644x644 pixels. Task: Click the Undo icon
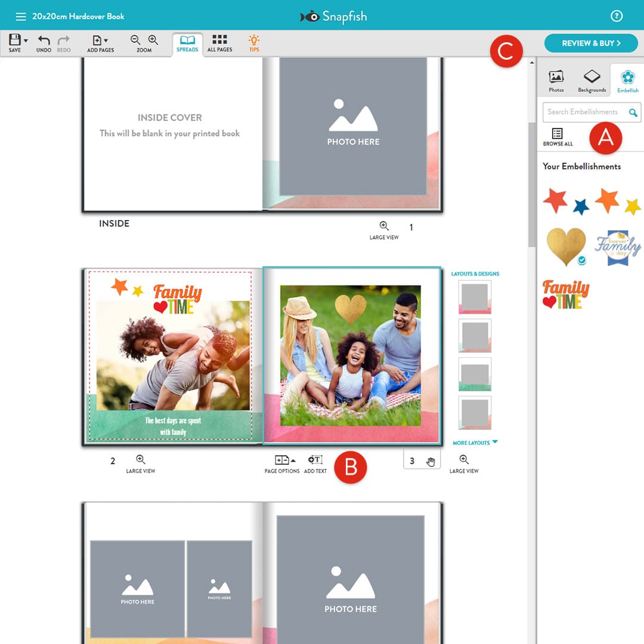point(43,41)
